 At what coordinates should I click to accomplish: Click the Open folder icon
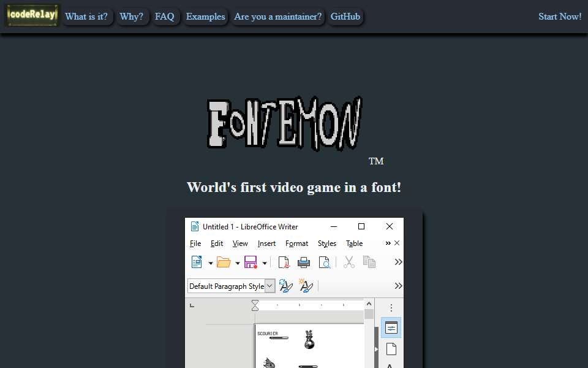224,262
